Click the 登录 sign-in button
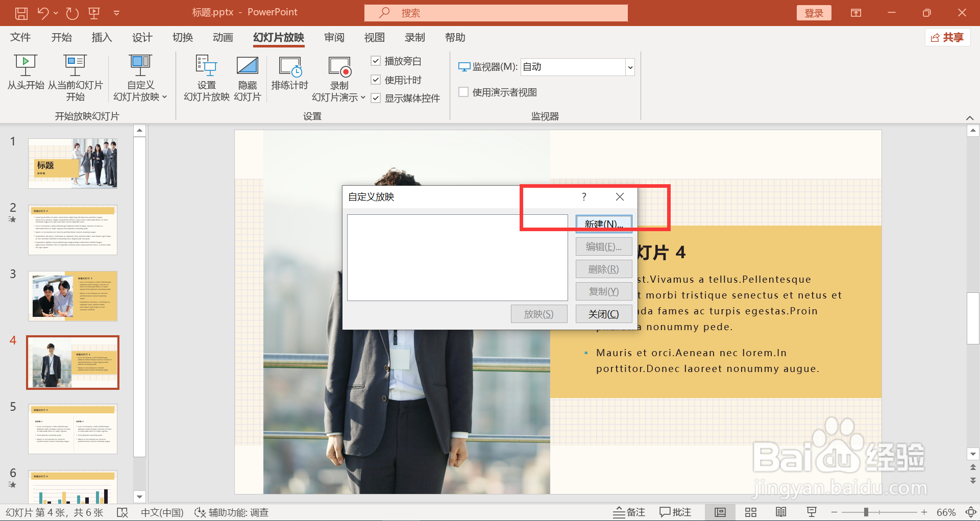Screen dimensions: 980x521 814,13
